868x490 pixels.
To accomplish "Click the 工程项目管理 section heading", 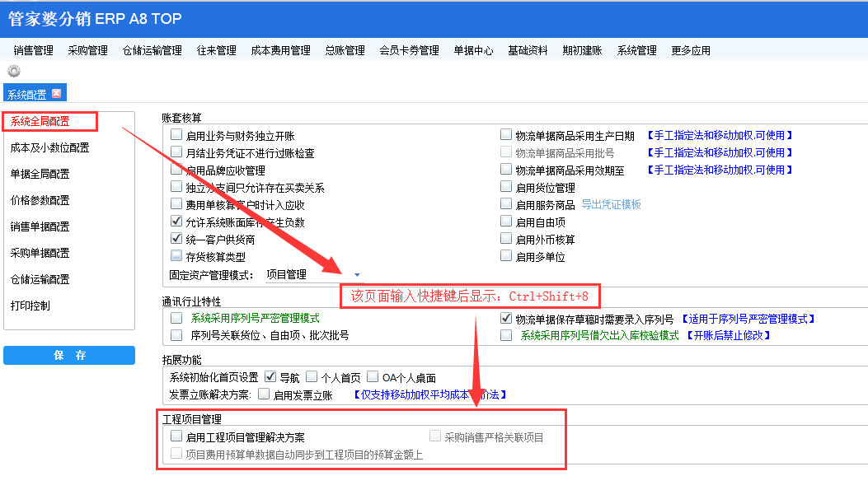I will [191, 419].
